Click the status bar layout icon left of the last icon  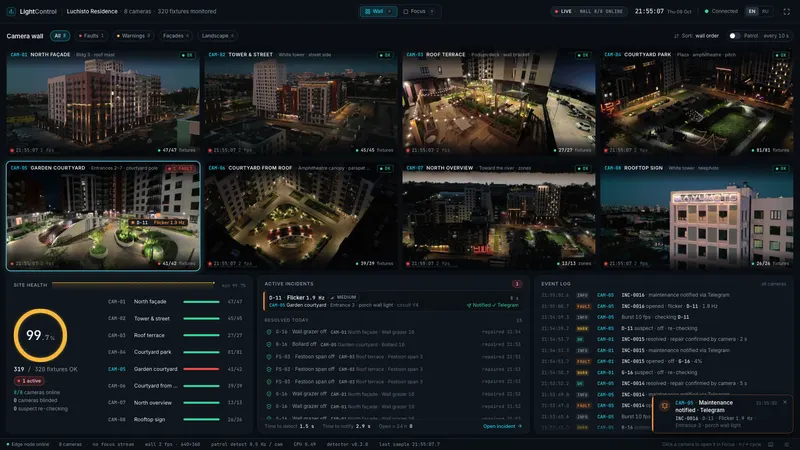(771, 444)
